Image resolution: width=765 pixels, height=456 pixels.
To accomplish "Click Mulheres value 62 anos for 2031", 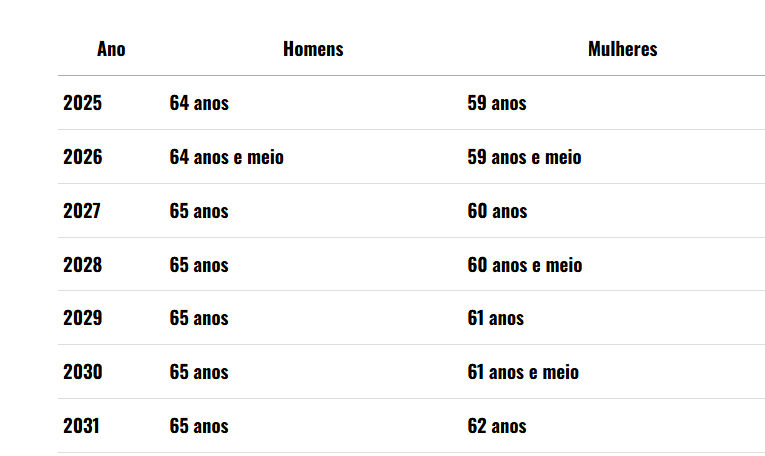I will 497,426.
